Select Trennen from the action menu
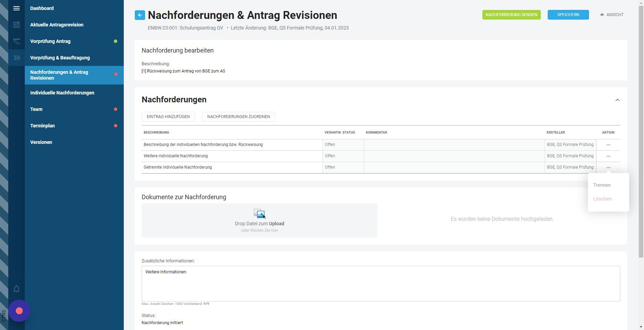 (602, 185)
